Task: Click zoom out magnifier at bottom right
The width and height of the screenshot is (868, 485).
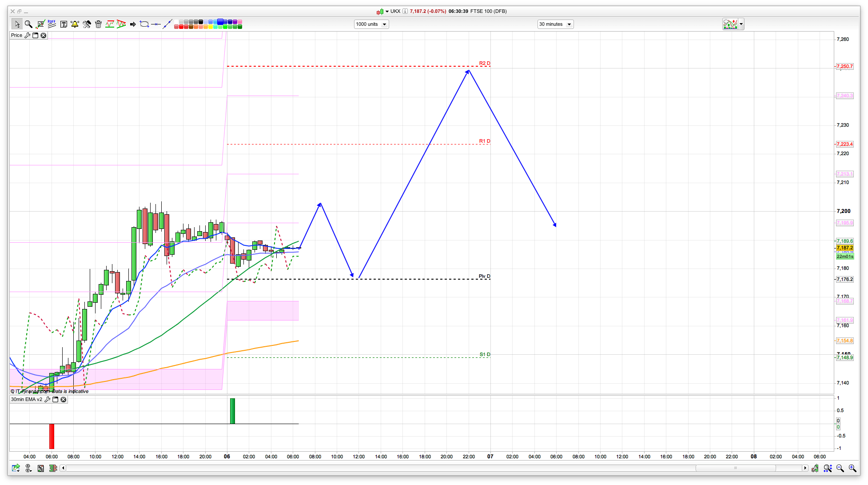Action: click(x=840, y=468)
